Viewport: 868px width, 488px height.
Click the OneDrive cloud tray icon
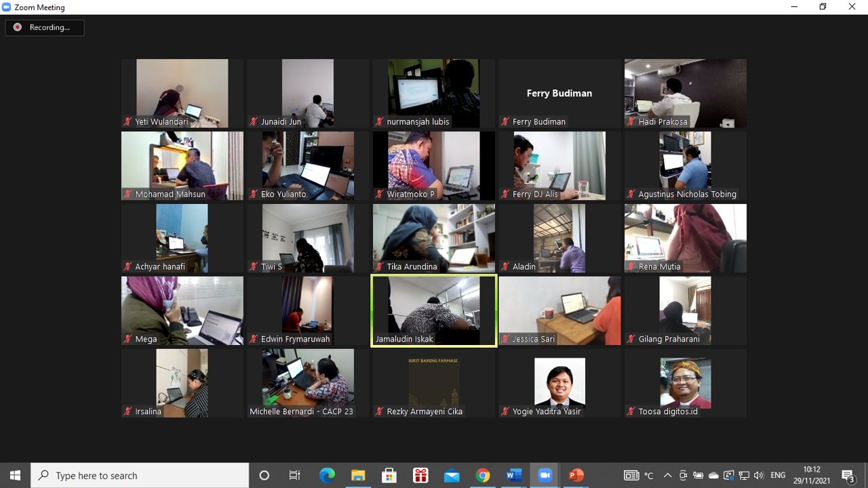click(713, 475)
